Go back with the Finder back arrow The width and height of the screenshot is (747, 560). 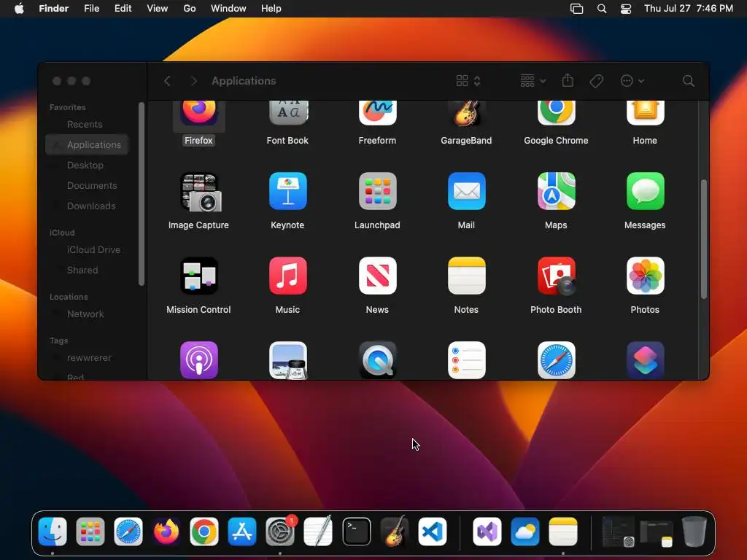(x=167, y=81)
